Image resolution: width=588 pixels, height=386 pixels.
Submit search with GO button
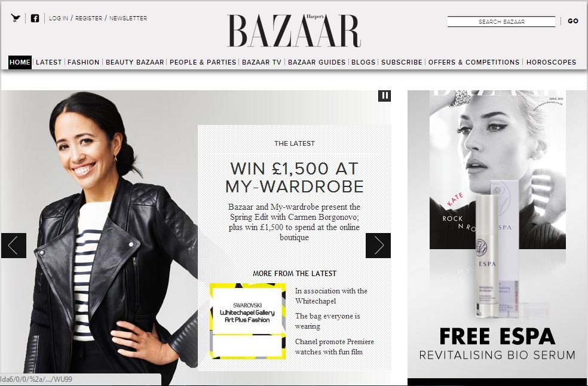click(573, 21)
